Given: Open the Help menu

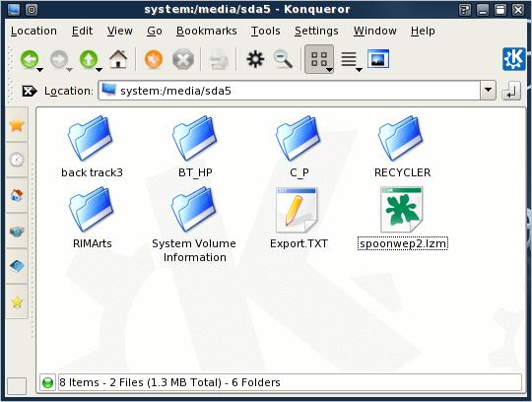Looking at the screenshot, I should (423, 31).
